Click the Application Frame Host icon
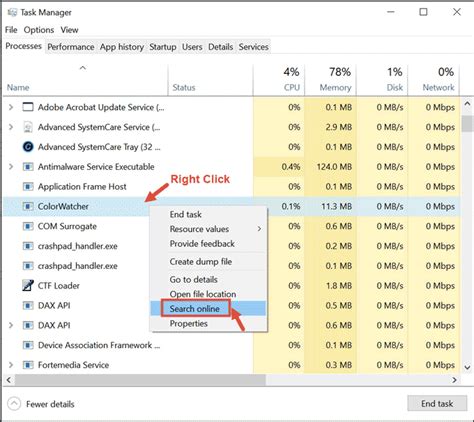The image size is (474, 422). (28, 186)
